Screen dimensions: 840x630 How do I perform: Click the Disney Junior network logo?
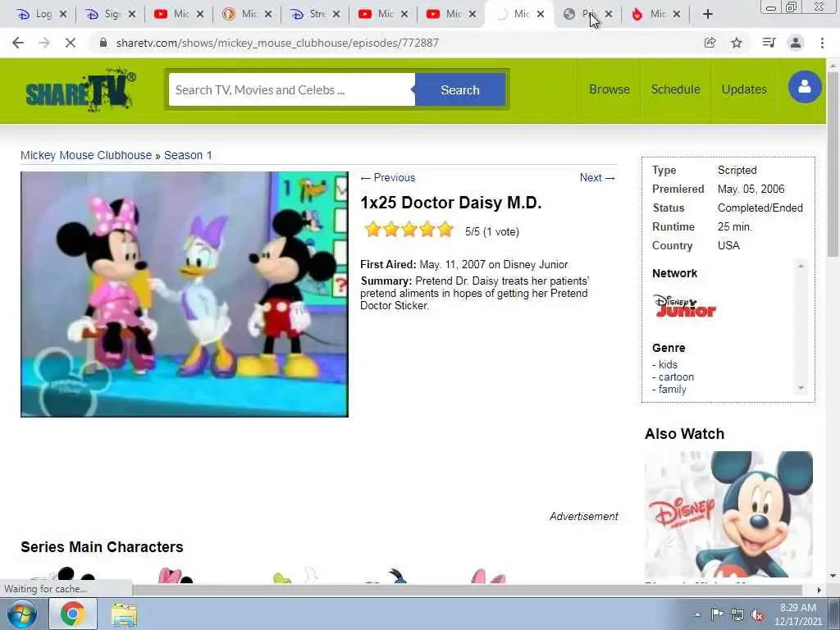click(x=685, y=306)
